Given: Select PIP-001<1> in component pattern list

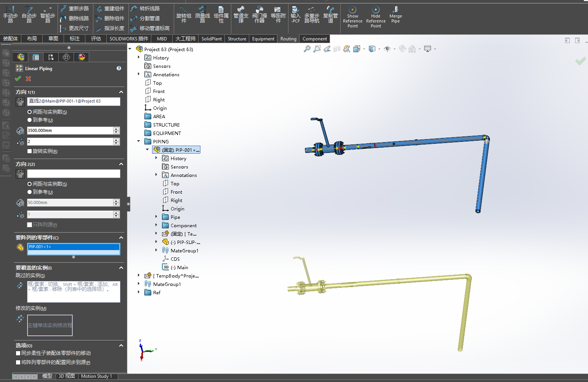Looking at the screenshot, I should pyautogui.click(x=74, y=247).
